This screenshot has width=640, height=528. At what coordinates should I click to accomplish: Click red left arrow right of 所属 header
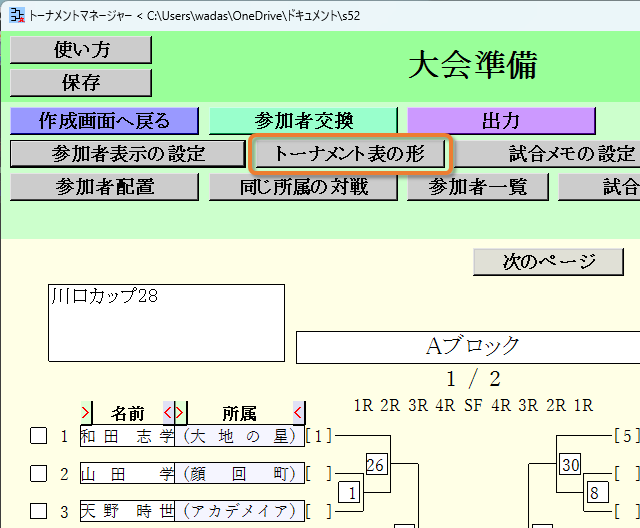click(x=299, y=413)
